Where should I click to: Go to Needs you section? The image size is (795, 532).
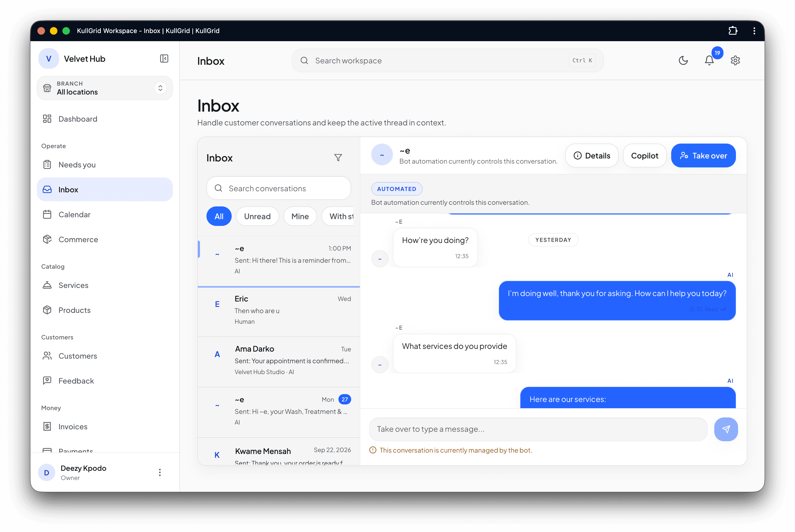pyautogui.click(x=105, y=164)
